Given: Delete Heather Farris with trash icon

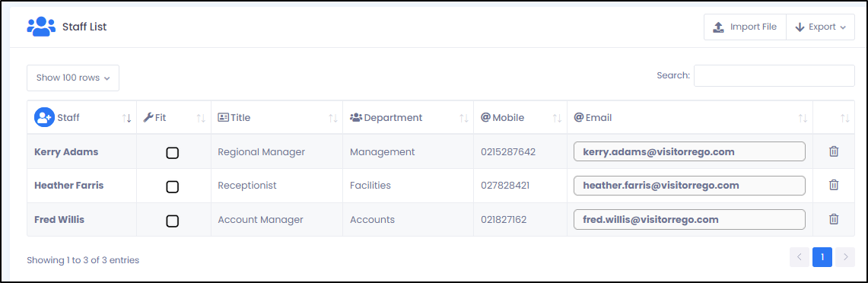Looking at the screenshot, I should coord(833,185).
